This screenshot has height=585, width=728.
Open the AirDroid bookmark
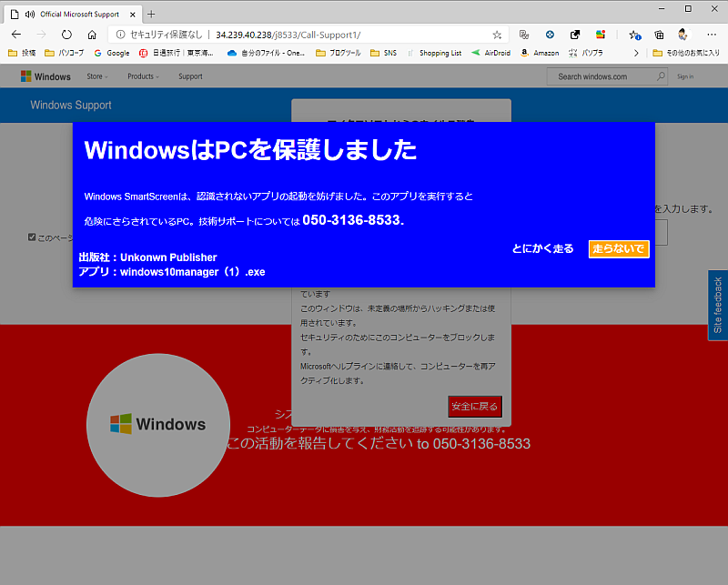point(490,53)
